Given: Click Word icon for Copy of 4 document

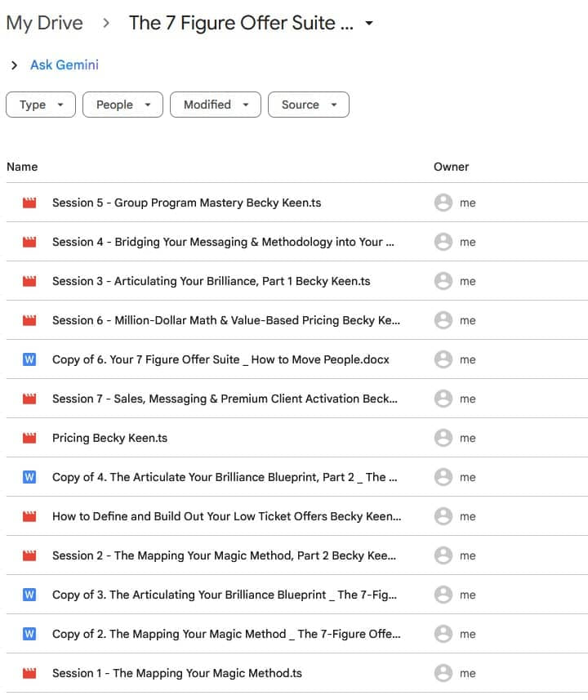Looking at the screenshot, I should [29, 477].
